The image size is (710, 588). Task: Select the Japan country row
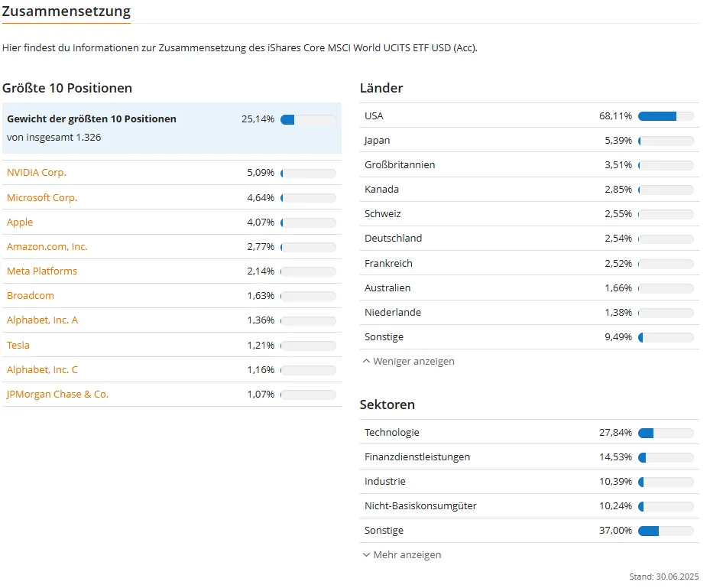click(530, 141)
